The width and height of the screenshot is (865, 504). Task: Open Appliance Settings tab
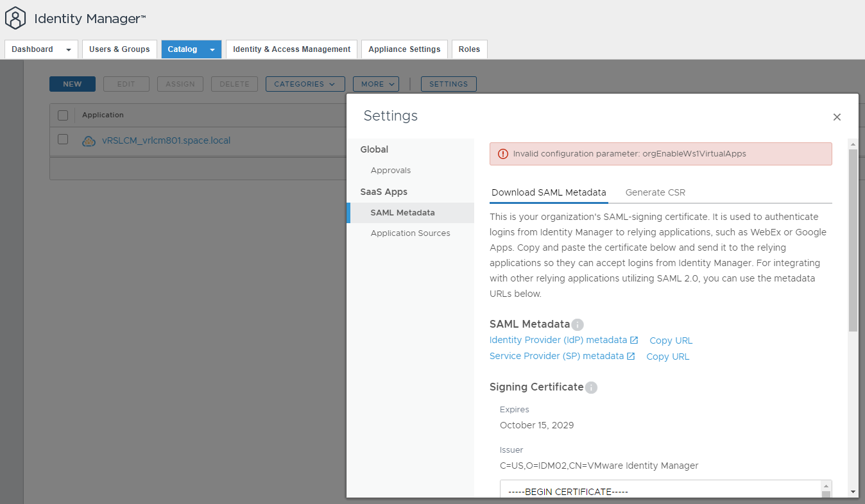404,49
